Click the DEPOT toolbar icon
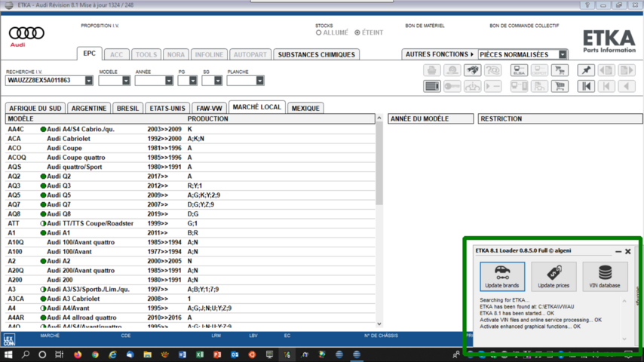 coord(539,70)
